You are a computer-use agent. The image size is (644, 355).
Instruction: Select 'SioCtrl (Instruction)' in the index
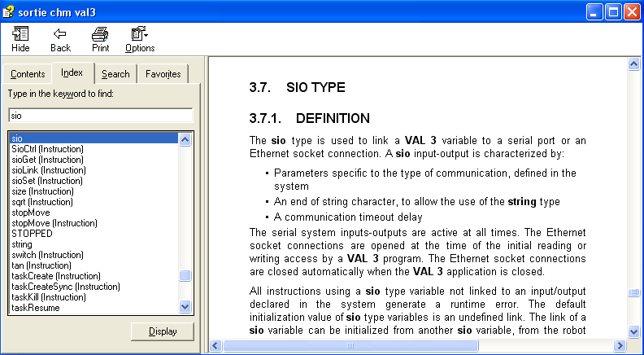coord(94,149)
